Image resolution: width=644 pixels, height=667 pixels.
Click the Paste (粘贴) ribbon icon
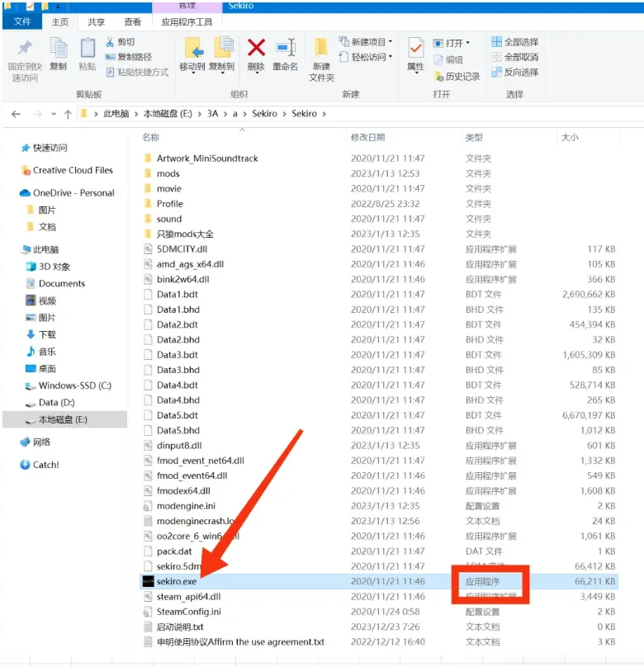click(88, 48)
